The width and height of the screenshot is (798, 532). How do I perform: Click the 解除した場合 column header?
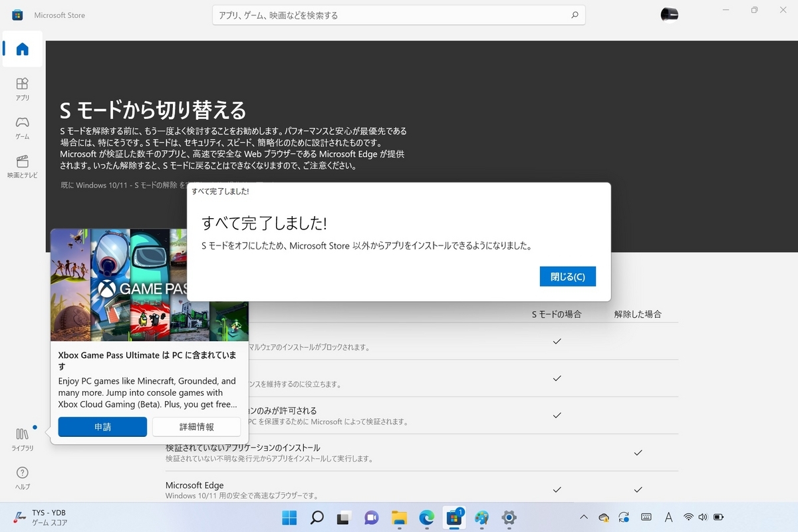(x=638, y=314)
